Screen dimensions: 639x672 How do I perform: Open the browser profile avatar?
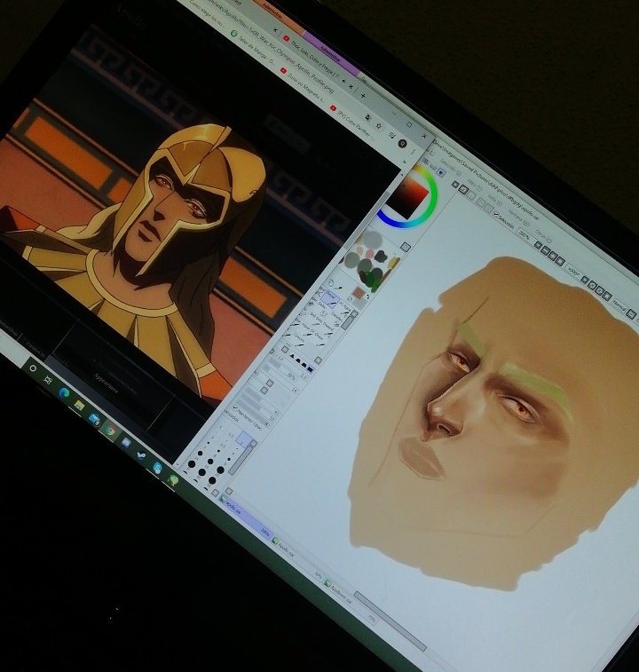point(402,144)
